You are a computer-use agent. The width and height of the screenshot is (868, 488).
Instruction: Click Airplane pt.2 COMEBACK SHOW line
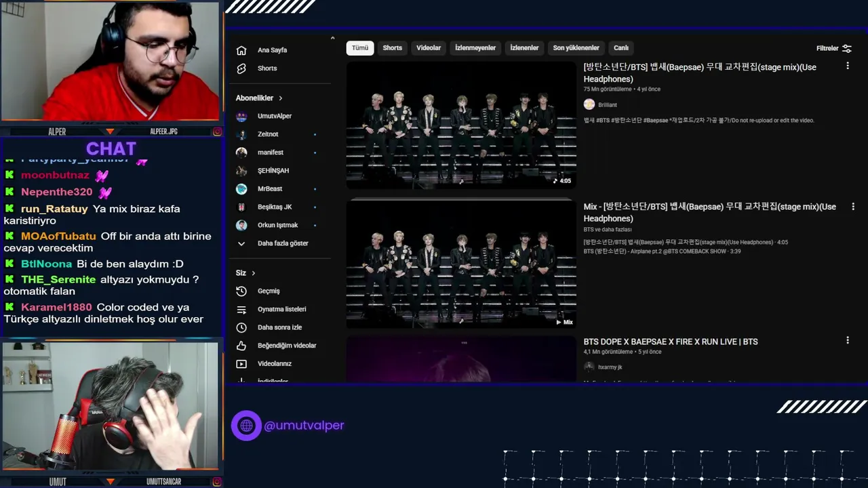[x=662, y=251]
